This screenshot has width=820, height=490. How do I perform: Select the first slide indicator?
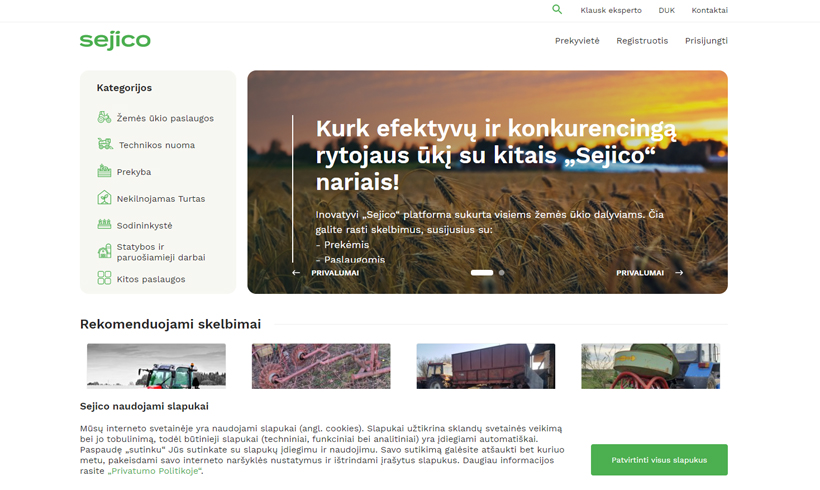482,272
